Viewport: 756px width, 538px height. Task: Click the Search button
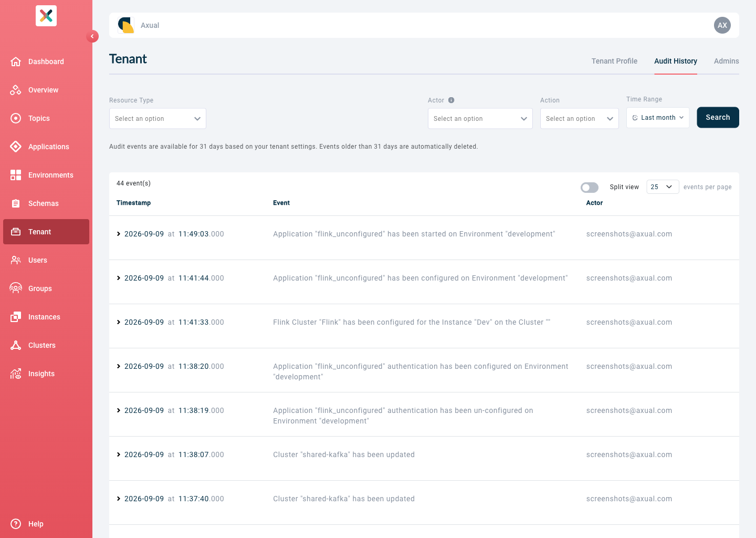tap(718, 117)
